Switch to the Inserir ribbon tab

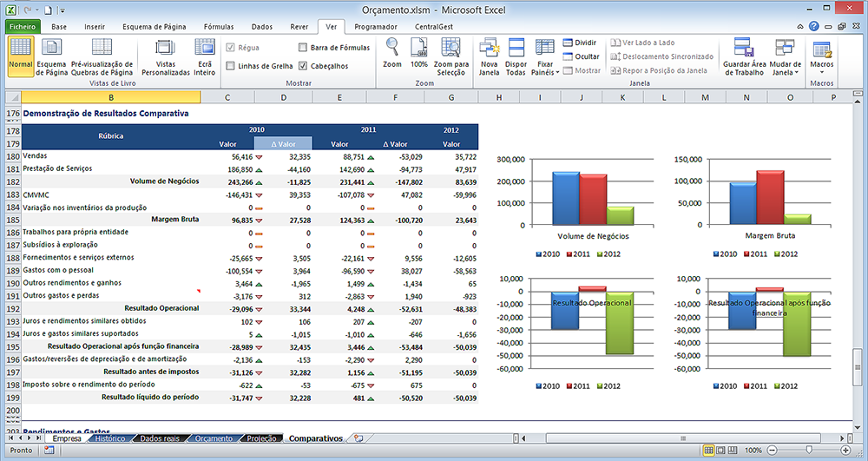pos(95,27)
